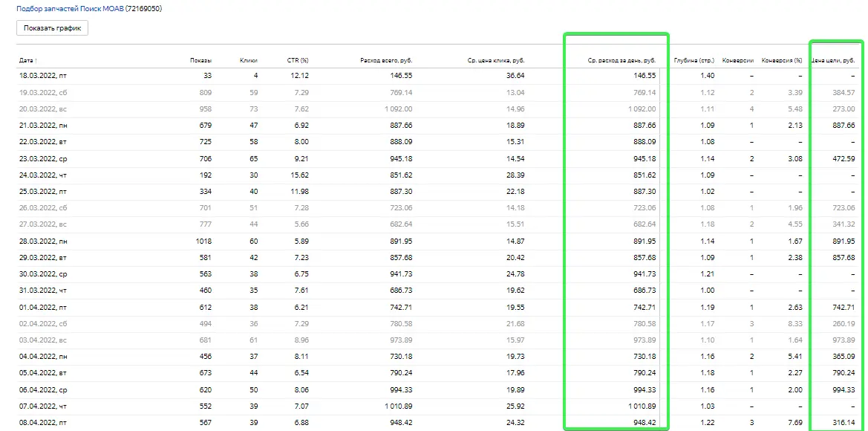
Task: Click the 'Показать график' button
Action: [53, 27]
